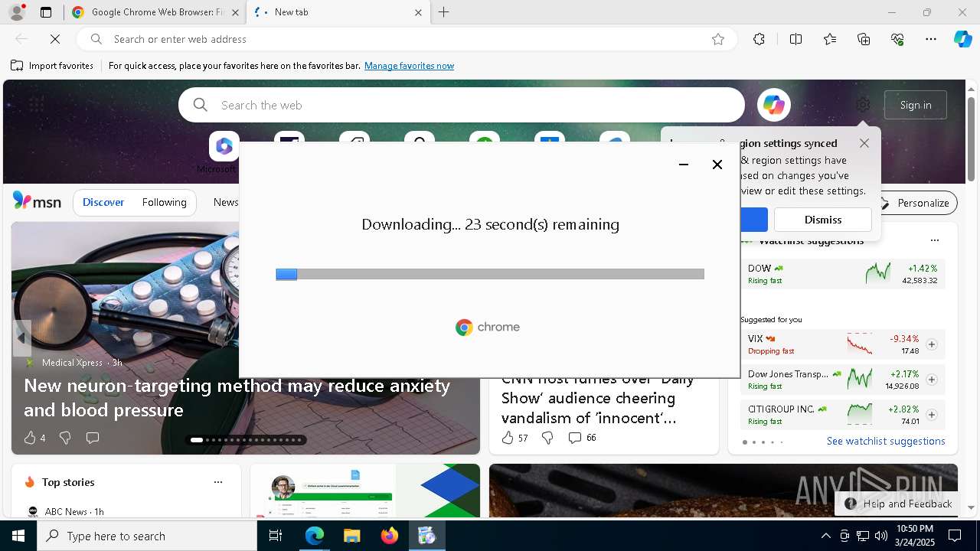Viewport: 980px width, 551px height.
Task: Dislike the neuron-targeting article
Action: [65, 438]
